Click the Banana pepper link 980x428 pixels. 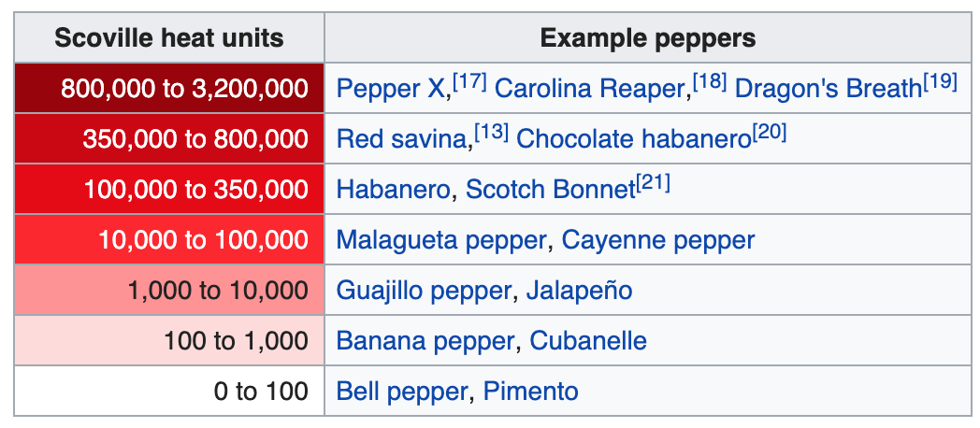(425, 341)
